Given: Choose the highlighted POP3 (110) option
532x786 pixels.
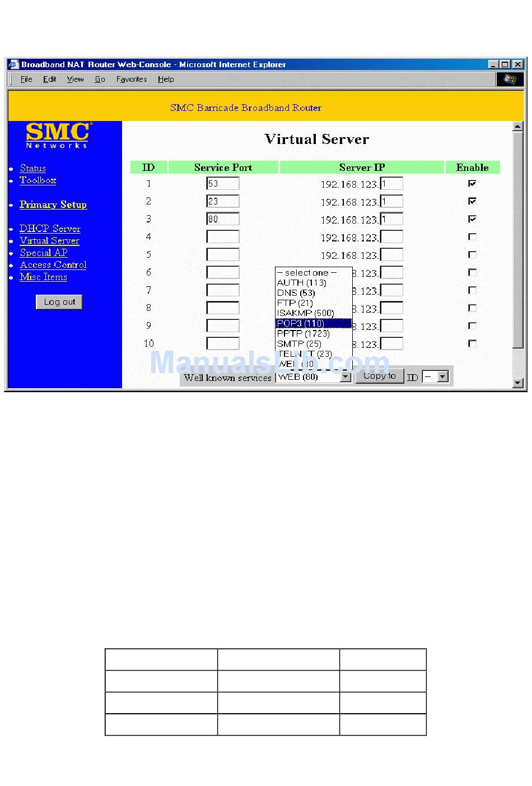Looking at the screenshot, I should tap(314, 323).
